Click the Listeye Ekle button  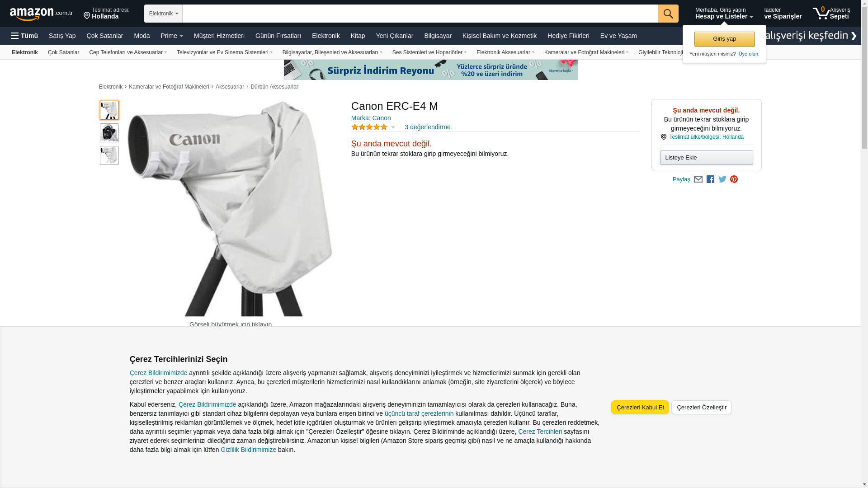[x=706, y=157]
